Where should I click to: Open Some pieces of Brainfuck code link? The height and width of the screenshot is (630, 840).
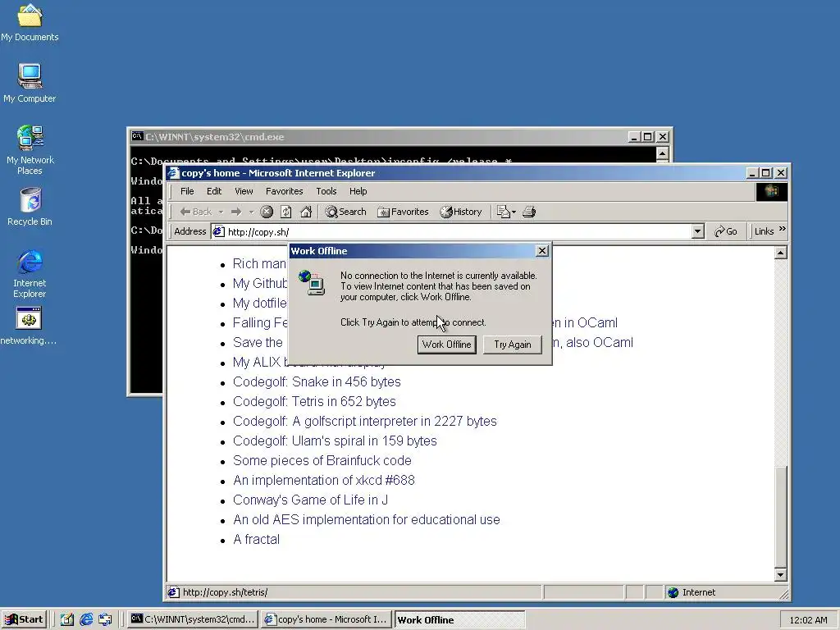(x=322, y=461)
